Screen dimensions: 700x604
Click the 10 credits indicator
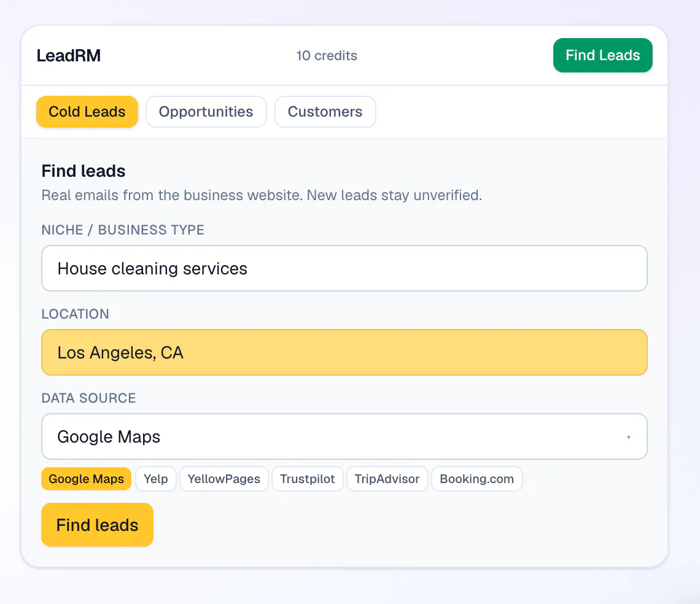click(327, 56)
